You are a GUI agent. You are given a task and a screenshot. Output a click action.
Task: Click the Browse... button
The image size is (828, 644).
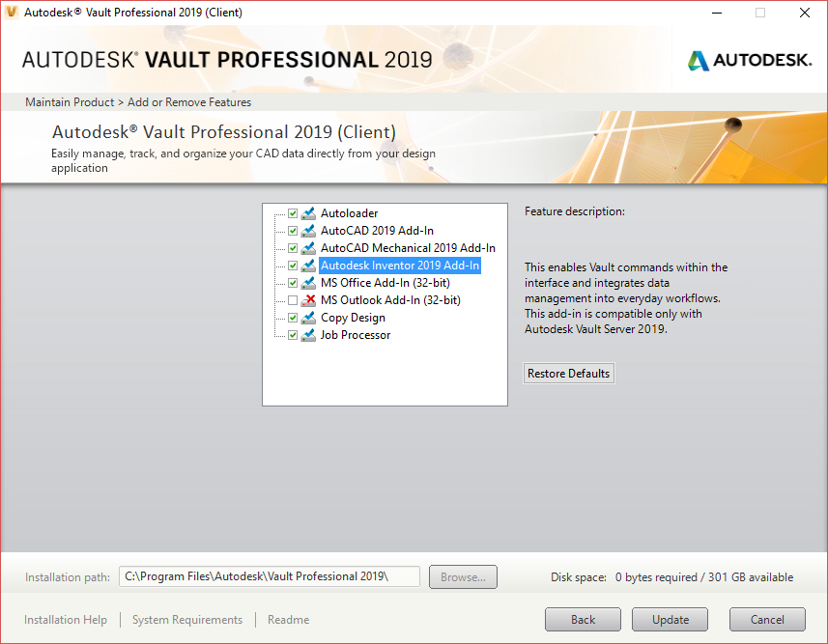(x=463, y=577)
